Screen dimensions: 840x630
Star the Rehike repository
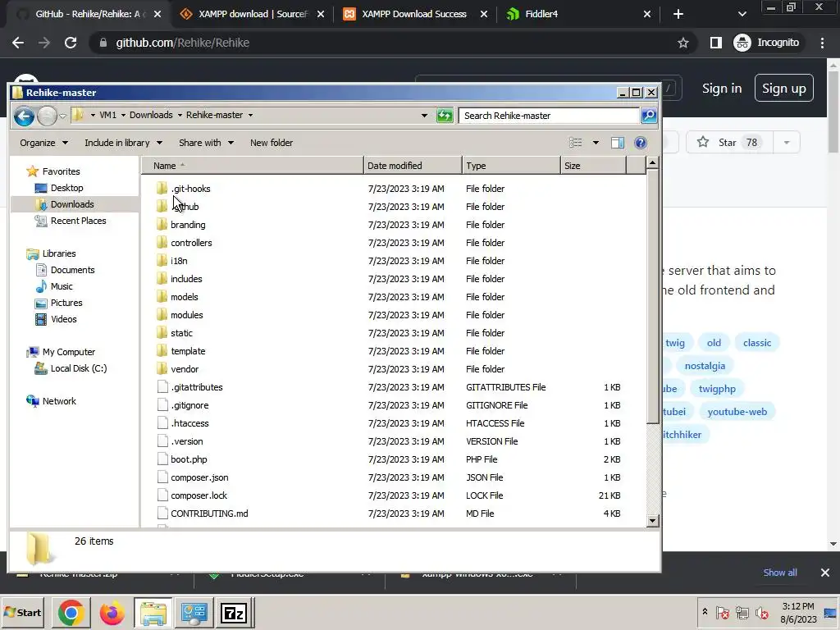pos(729,143)
